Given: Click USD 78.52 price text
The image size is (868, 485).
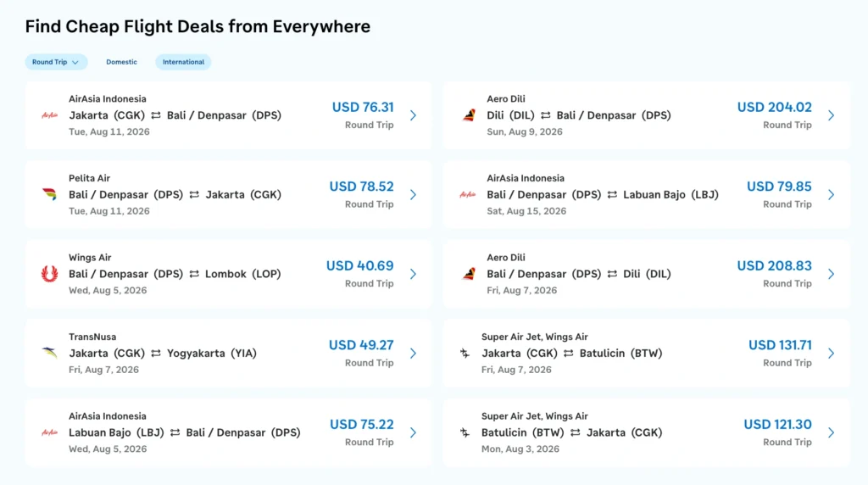Looking at the screenshot, I should point(361,186).
